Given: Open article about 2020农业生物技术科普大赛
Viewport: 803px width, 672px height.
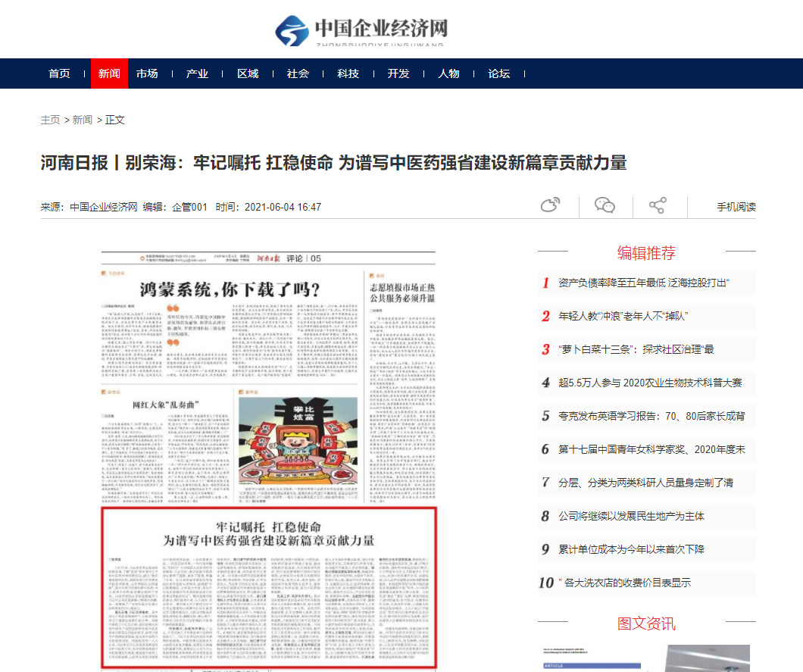Looking at the screenshot, I should [650, 383].
